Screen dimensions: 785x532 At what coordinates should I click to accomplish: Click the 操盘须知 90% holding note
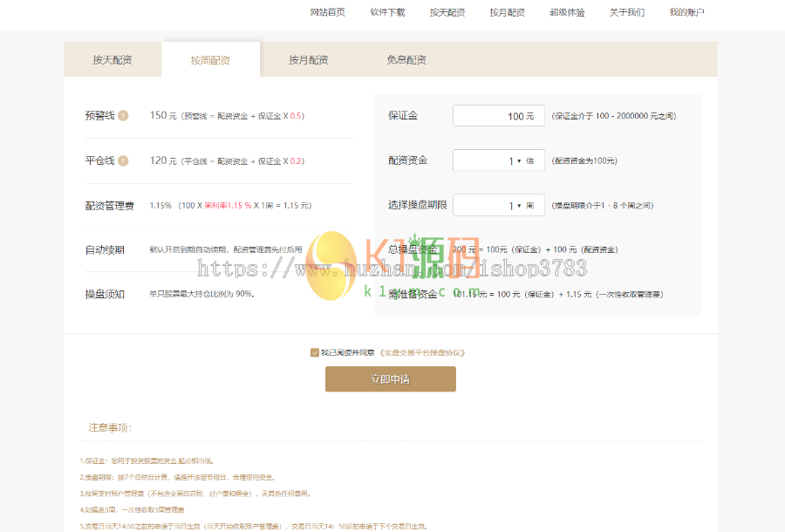pyautogui.click(x=202, y=294)
